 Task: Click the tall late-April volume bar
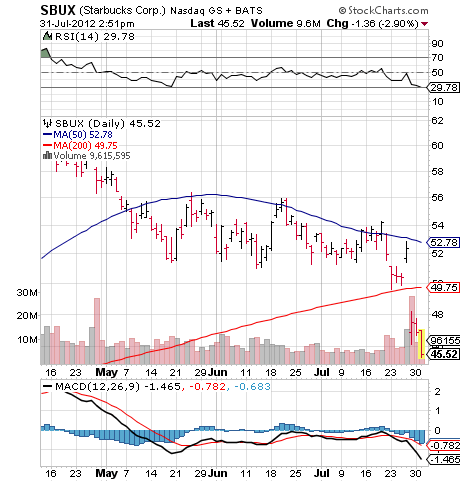coord(97,331)
